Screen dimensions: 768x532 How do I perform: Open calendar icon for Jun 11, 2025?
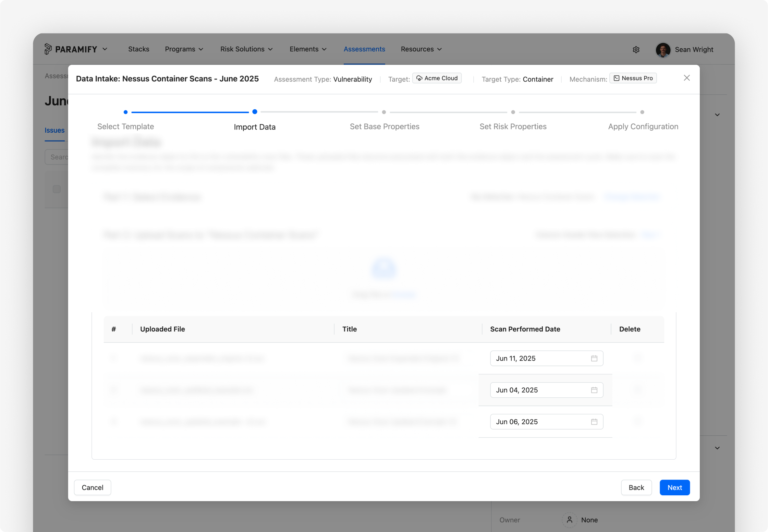point(594,358)
